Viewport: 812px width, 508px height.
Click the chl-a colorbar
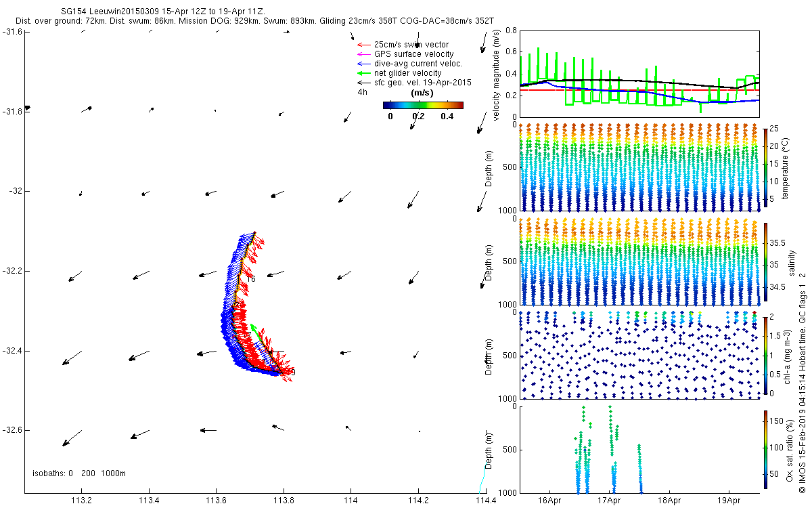click(x=766, y=354)
